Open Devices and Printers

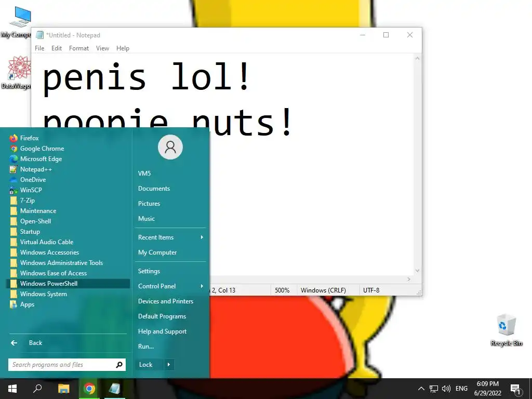point(170,301)
